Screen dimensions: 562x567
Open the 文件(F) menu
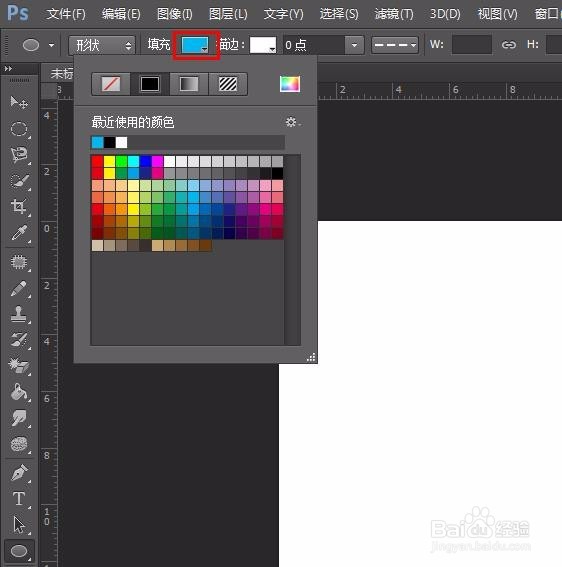click(66, 14)
